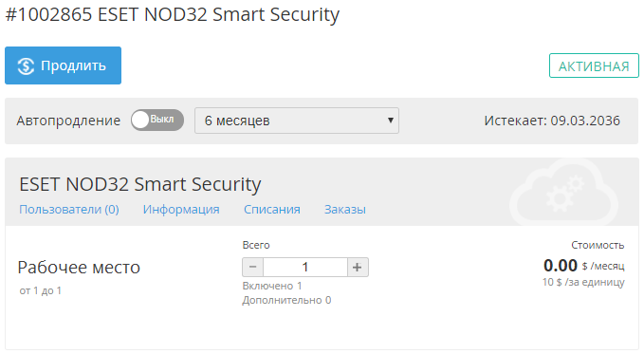Image resolution: width=644 pixels, height=354 pixels.
Task: Open the 6 месяцев period dropdown
Action: (x=297, y=121)
